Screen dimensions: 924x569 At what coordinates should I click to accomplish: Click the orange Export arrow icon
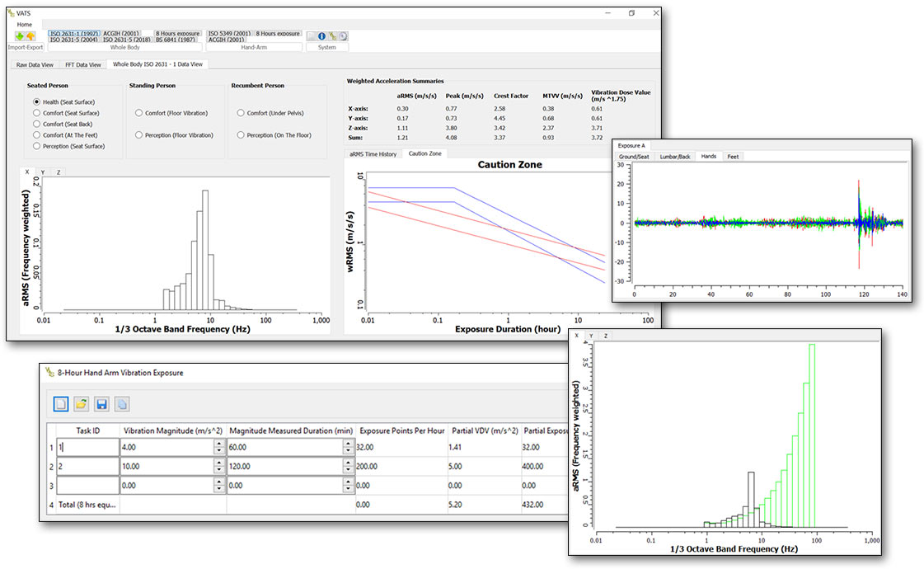coord(30,36)
